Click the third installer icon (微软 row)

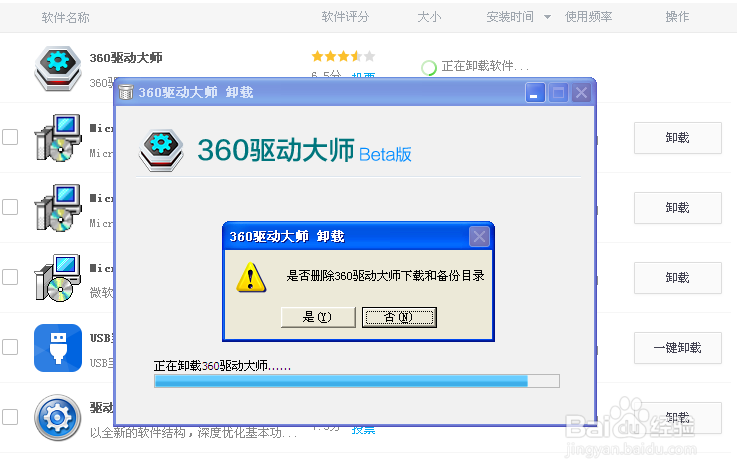(58, 278)
